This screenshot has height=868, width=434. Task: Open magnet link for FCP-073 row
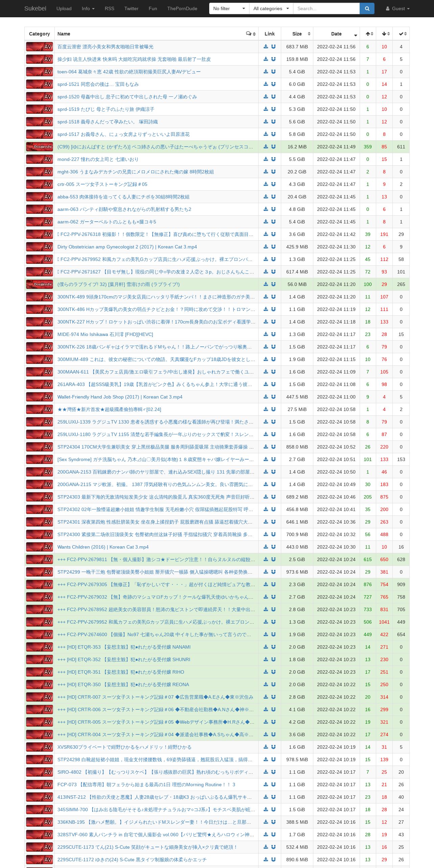(273, 785)
